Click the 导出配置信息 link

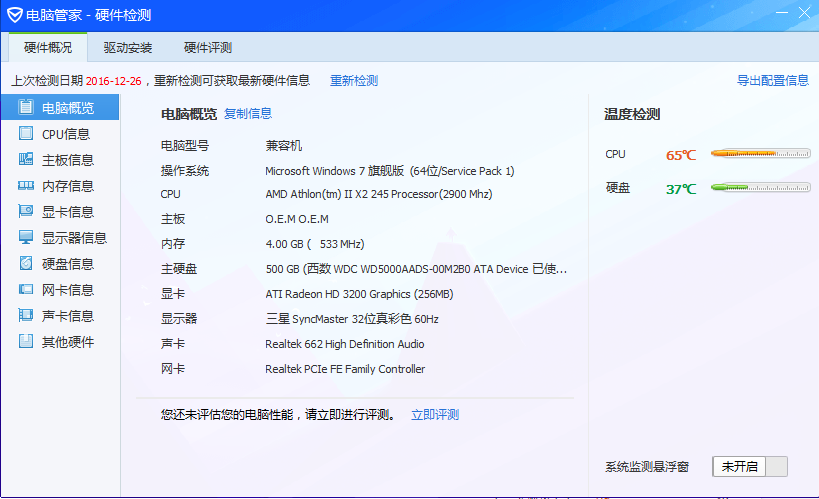tap(773, 80)
